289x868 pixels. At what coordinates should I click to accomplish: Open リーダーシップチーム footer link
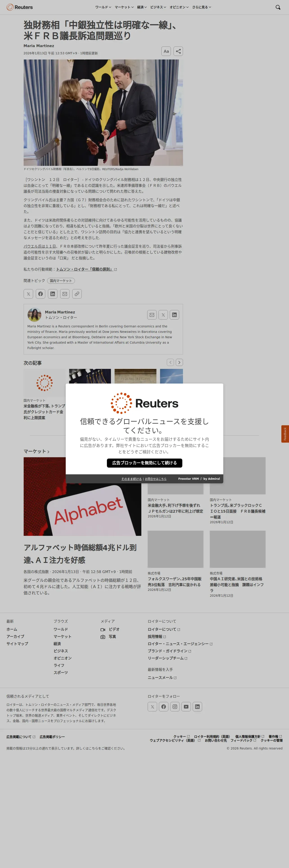pyautogui.click(x=167, y=658)
